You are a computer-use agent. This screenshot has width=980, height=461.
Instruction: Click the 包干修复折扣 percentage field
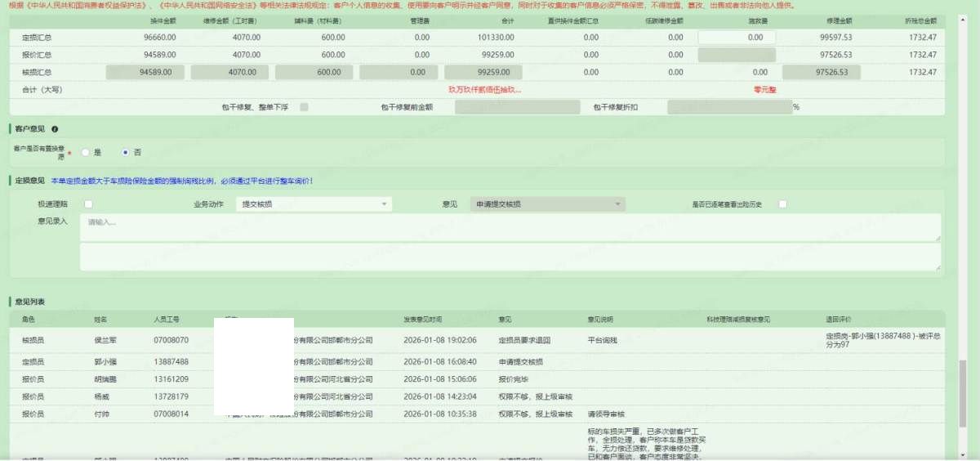[x=728, y=107]
